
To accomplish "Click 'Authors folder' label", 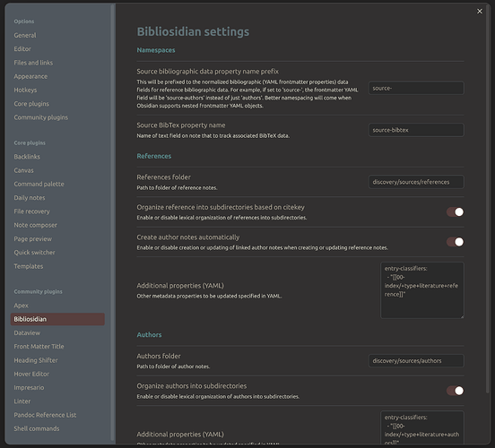I will point(159,357).
